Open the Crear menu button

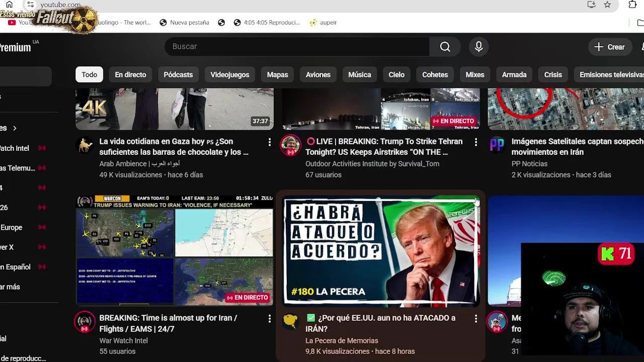click(609, 47)
